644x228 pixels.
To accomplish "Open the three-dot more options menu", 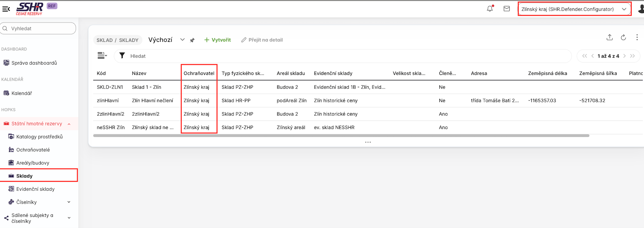I will [x=637, y=37].
